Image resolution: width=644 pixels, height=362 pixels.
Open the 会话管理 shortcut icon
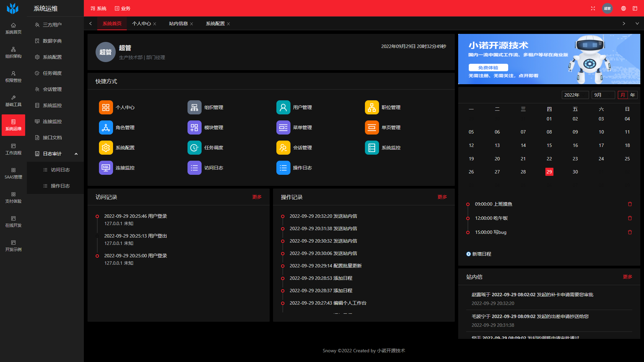(283, 148)
